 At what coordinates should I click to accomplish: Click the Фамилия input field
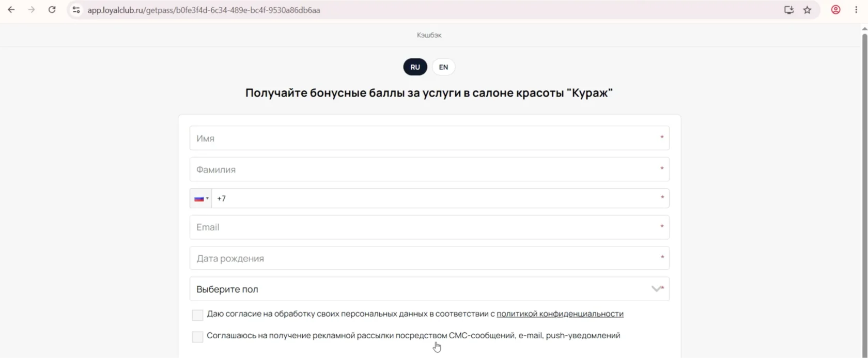tap(429, 169)
